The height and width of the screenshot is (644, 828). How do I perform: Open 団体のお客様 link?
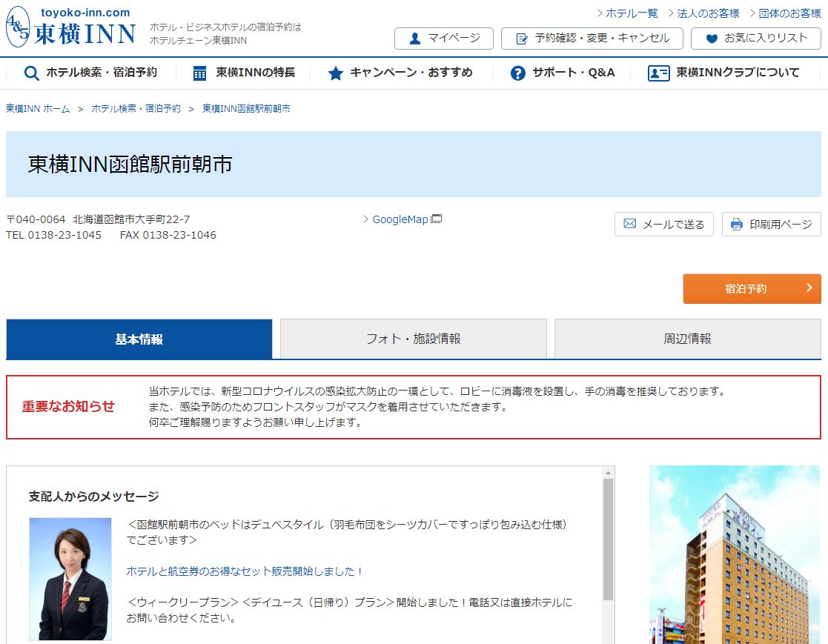[x=790, y=13]
